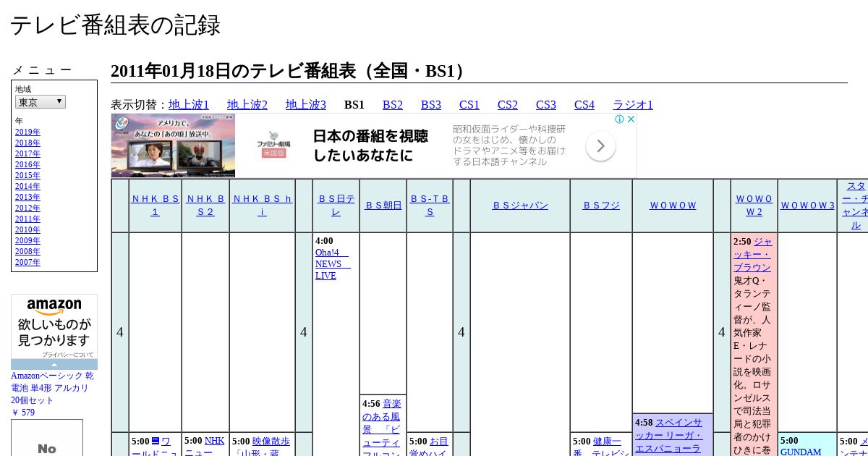Open the WOWOW3 channel header link
868x456 pixels.
pos(807,206)
